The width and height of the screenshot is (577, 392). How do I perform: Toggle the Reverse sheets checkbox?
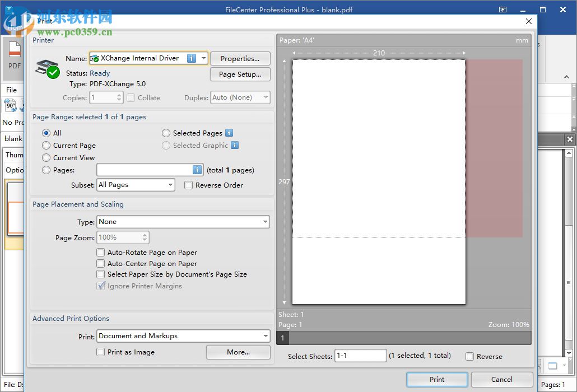469,356
